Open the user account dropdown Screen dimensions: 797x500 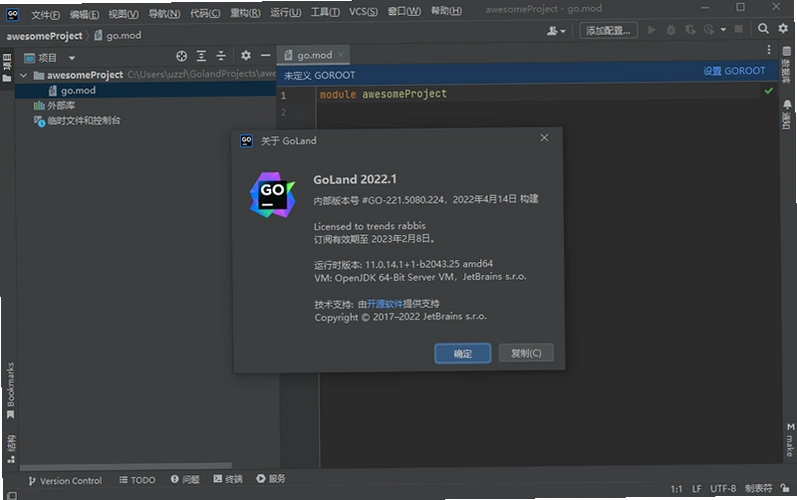pos(556,31)
